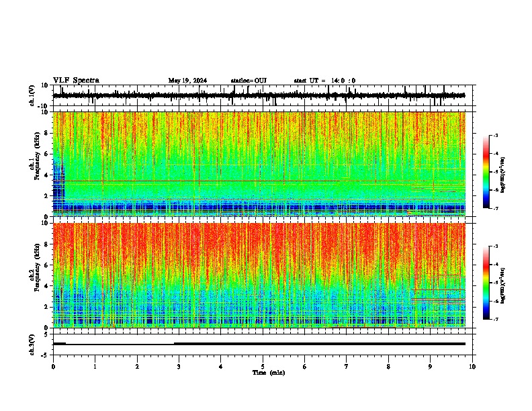Click tick label 7 on Time axis
This screenshot has width=532, height=411.
(x=347, y=367)
